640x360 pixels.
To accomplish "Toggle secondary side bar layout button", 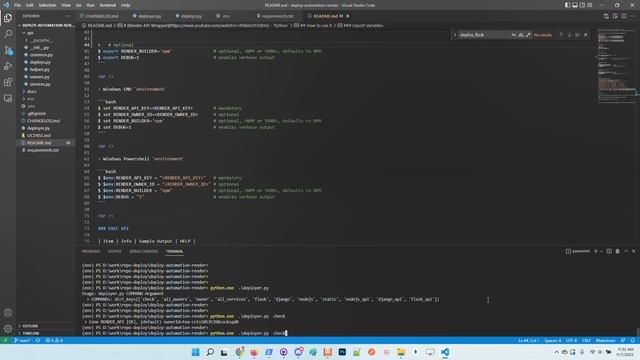I will pyautogui.click(x=582, y=5).
